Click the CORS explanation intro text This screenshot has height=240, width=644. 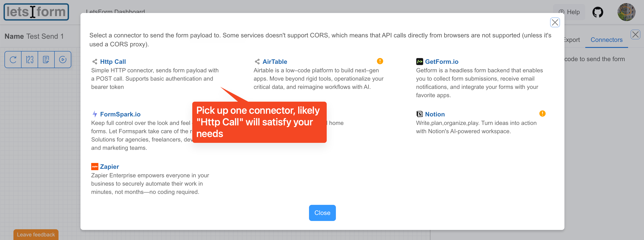320,40
